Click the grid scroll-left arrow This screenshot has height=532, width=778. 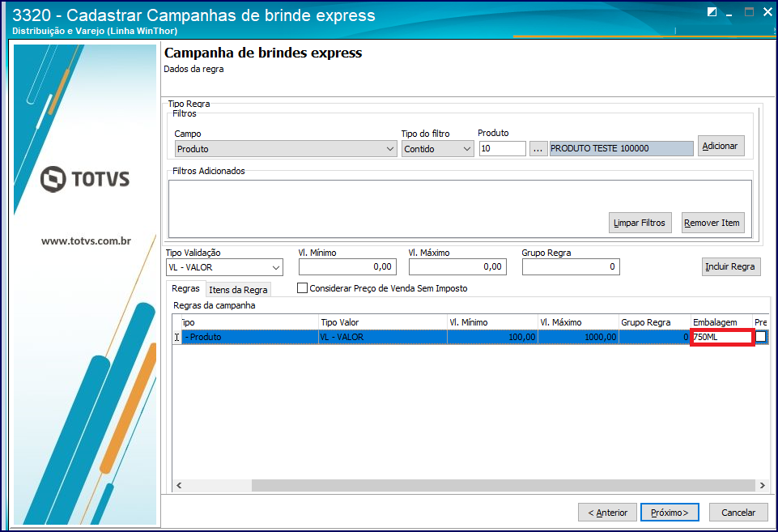click(179, 485)
